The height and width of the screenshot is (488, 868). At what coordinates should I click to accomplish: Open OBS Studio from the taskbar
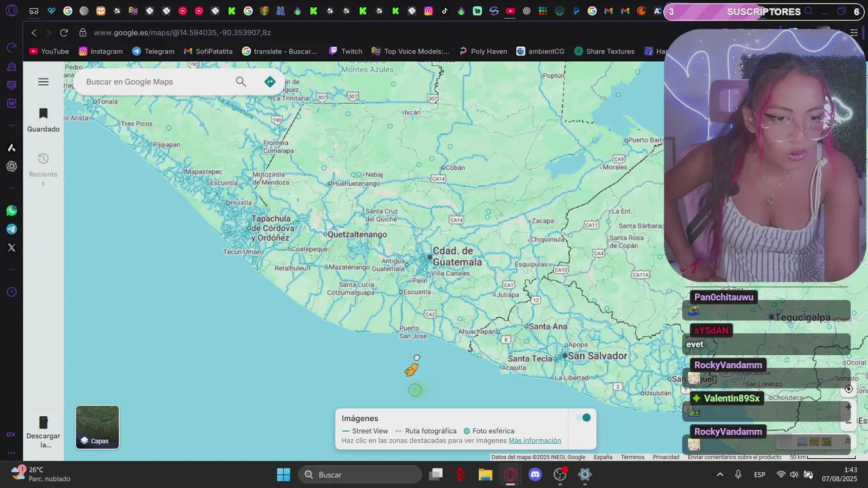click(560, 474)
